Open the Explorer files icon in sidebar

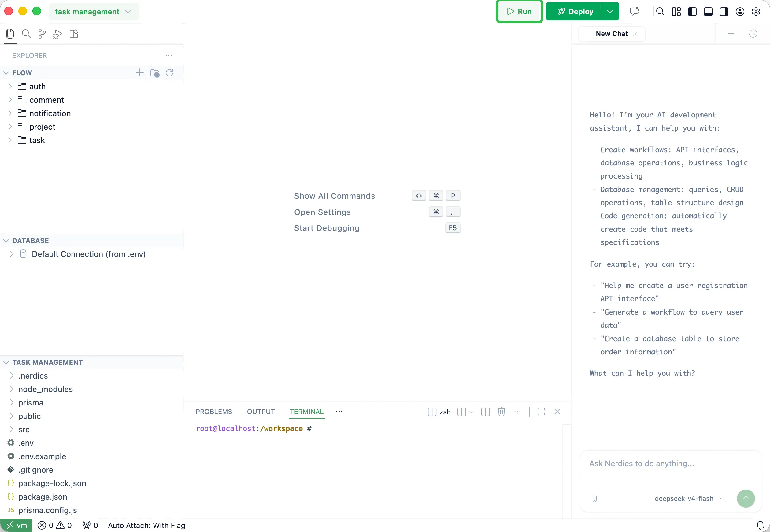click(10, 34)
